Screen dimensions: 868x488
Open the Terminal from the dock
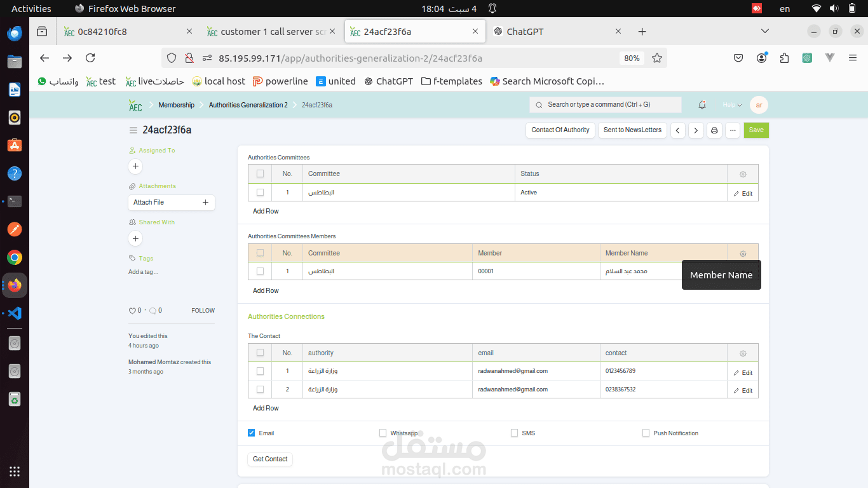pos(15,201)
